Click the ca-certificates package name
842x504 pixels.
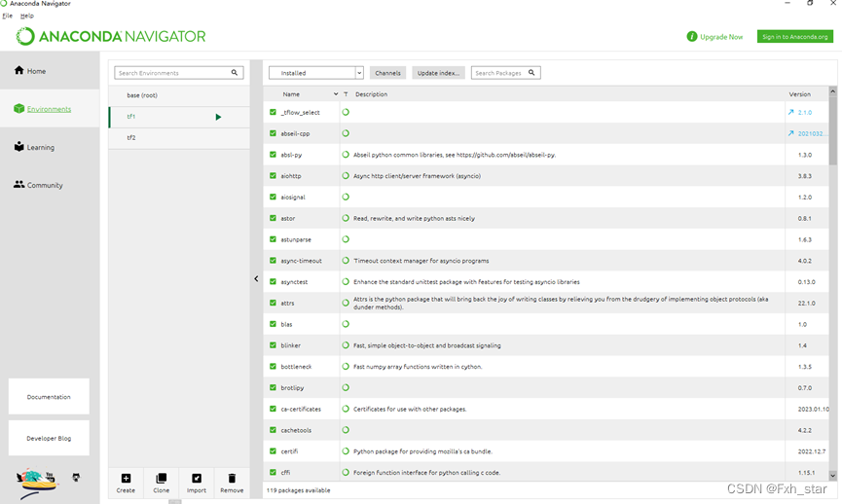tap(301, 409)
